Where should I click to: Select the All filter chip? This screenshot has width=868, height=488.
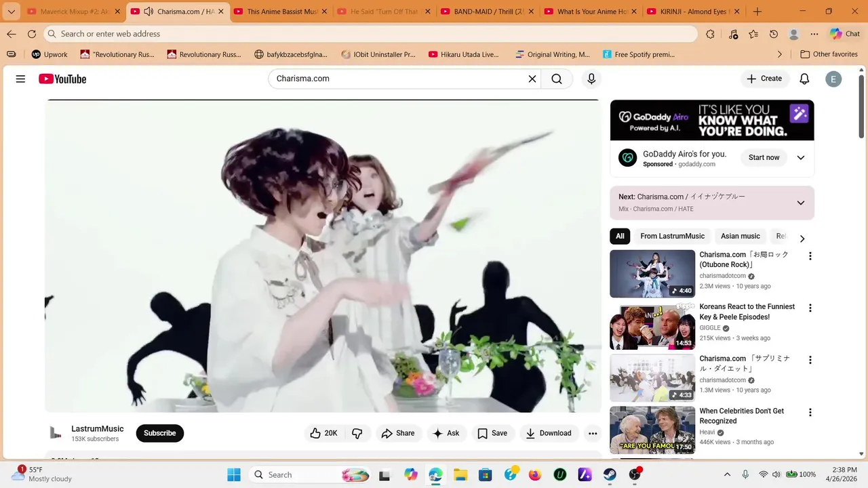click(620, 236)
